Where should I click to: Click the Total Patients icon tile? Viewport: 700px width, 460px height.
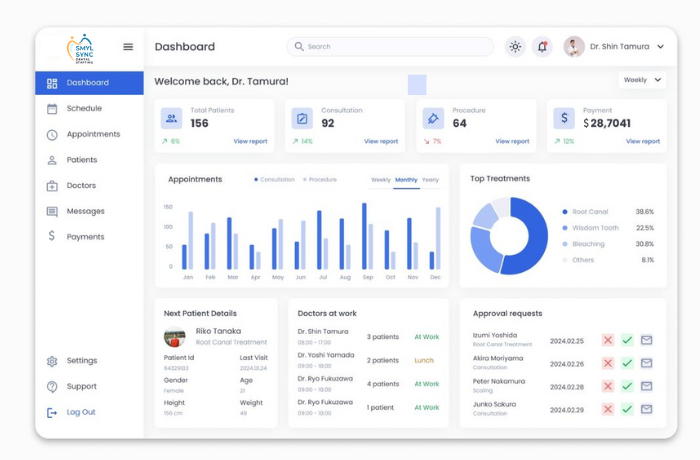(171, 118)
